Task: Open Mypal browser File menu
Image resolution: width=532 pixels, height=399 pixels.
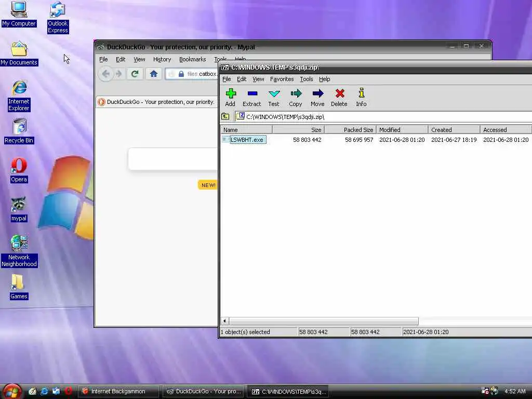Action: [103, 59]
